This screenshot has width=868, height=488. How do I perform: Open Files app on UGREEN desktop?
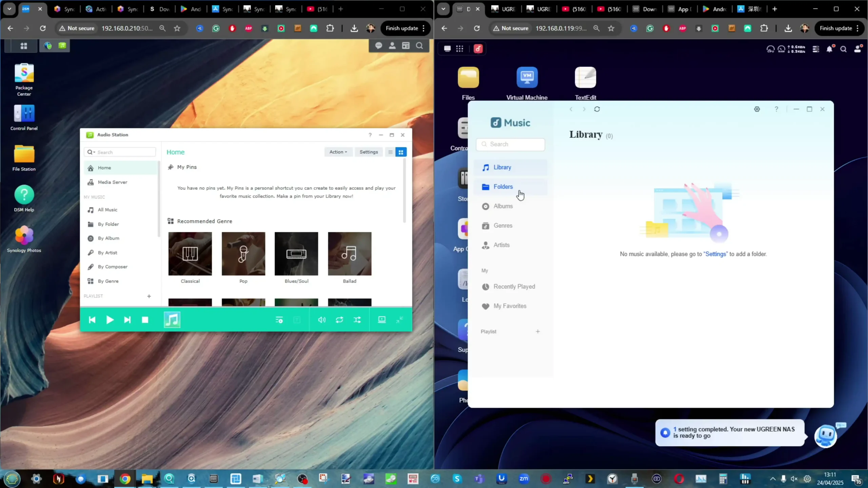coord(468,83)
